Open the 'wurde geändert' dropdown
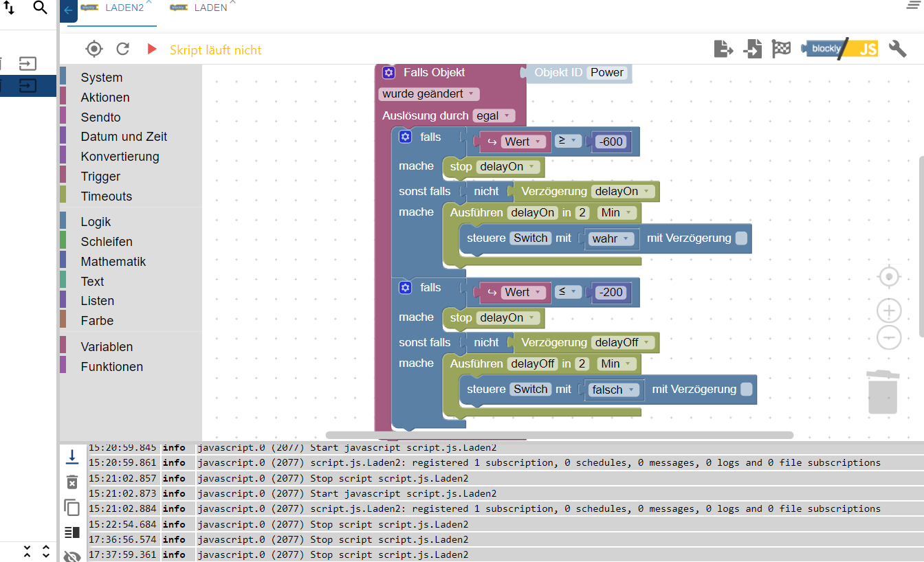The width and height of the screenshot is (924, 562). pyautogui.click(x=428, y=94)
